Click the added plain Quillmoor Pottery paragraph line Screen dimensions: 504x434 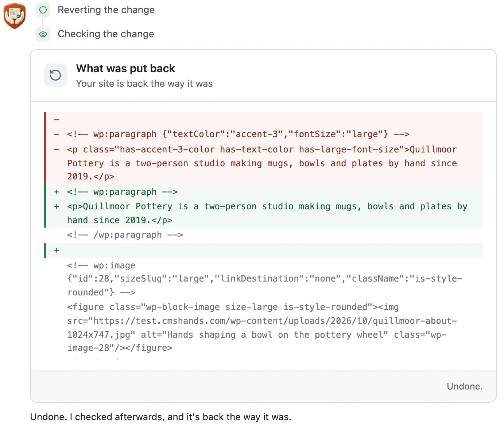[x=263, y=213]
